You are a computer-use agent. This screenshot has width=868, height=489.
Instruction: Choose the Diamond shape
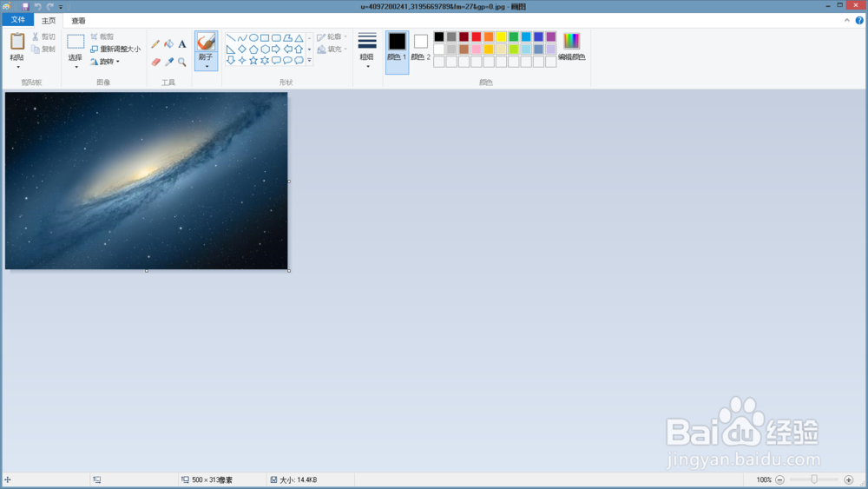(242, 50)
